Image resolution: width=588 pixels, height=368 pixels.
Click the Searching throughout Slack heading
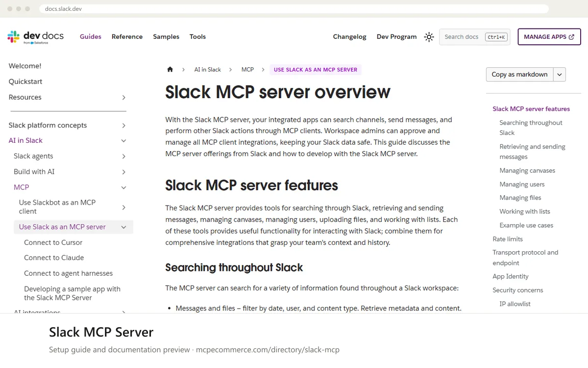click(x=234, y=267)
